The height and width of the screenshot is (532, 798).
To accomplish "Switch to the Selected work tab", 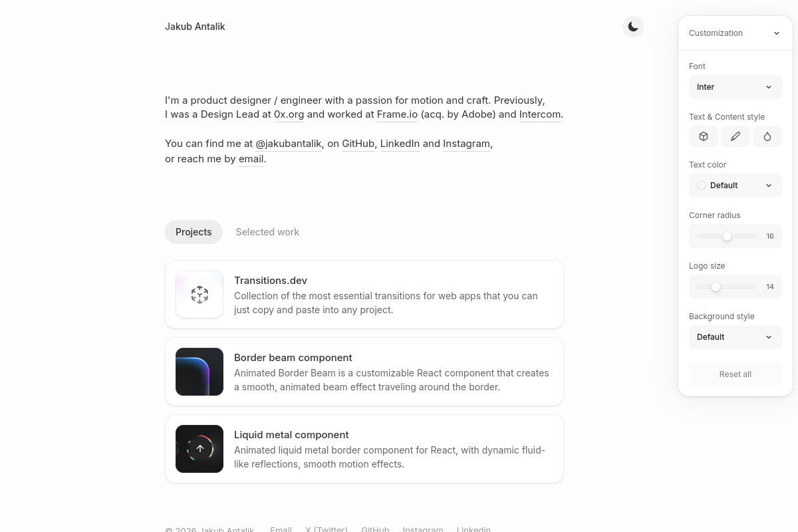I will 267,232.
